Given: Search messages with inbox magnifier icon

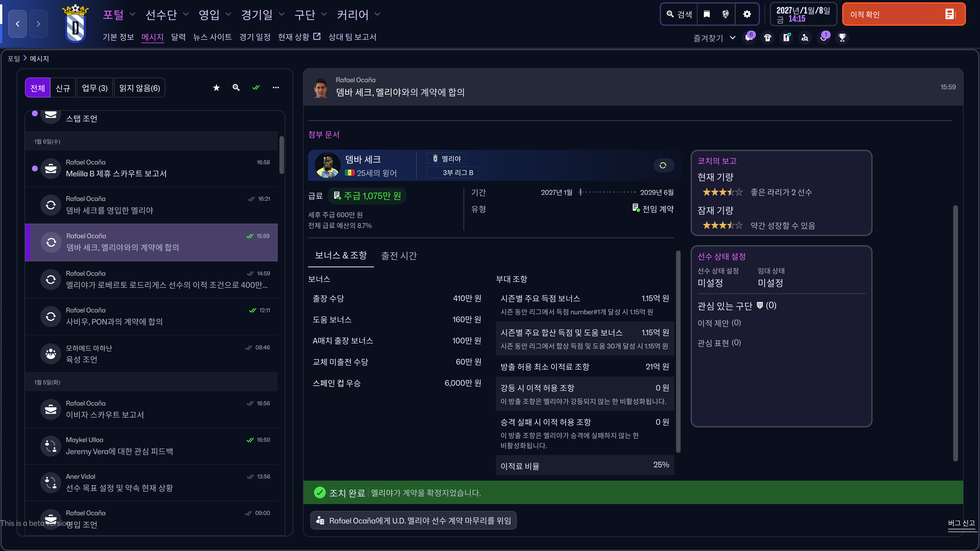Looking at the screenshot, I should [x=236, y=88].
